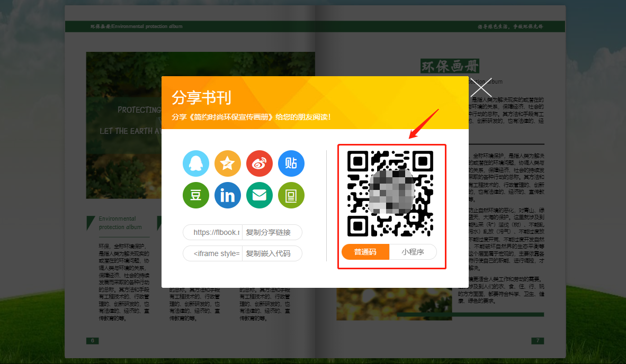Switch to the 小程序 tab
Image resolution: width=626 pixels, height=364 pixels.
pyautogui.click(x=413, y=252)
